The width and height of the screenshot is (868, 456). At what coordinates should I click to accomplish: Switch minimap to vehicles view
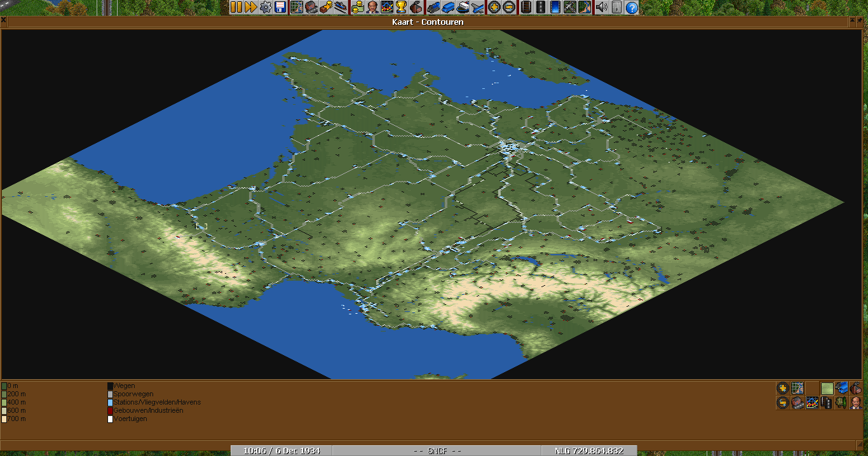tap(841, 387)
